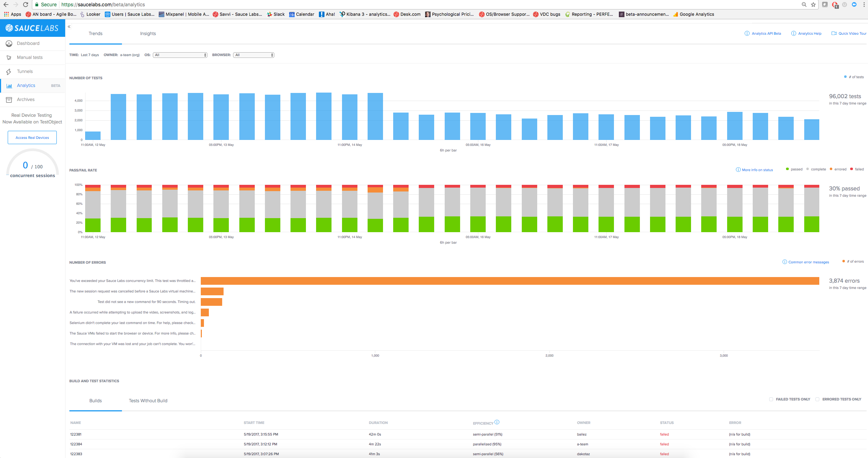Open the Common error messages link

click(x=809, y=262)
